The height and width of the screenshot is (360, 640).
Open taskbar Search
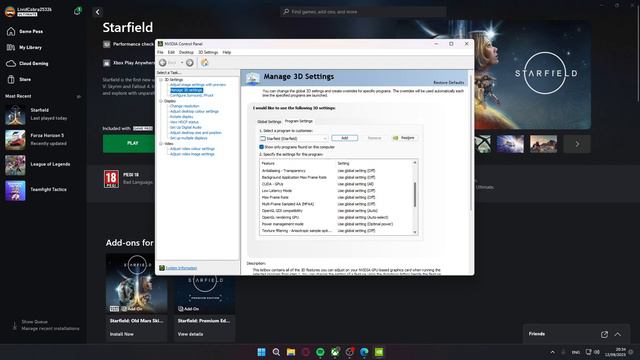276,352
